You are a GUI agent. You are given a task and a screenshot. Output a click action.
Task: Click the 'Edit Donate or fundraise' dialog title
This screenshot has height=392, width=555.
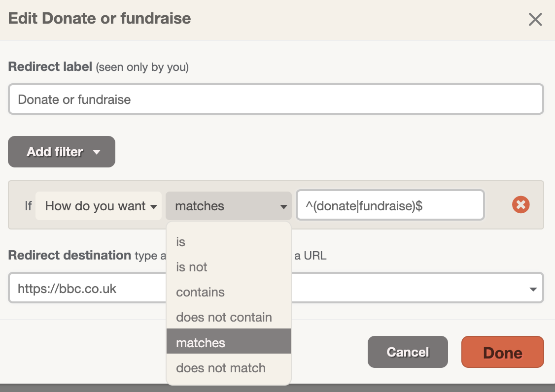tap(100, 18)
